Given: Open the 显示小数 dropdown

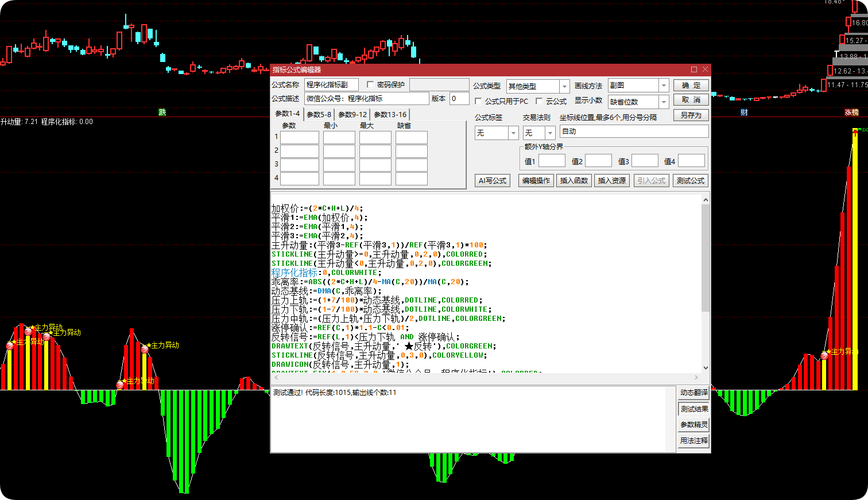Looking at the screenshot, I should pos(664,102).
